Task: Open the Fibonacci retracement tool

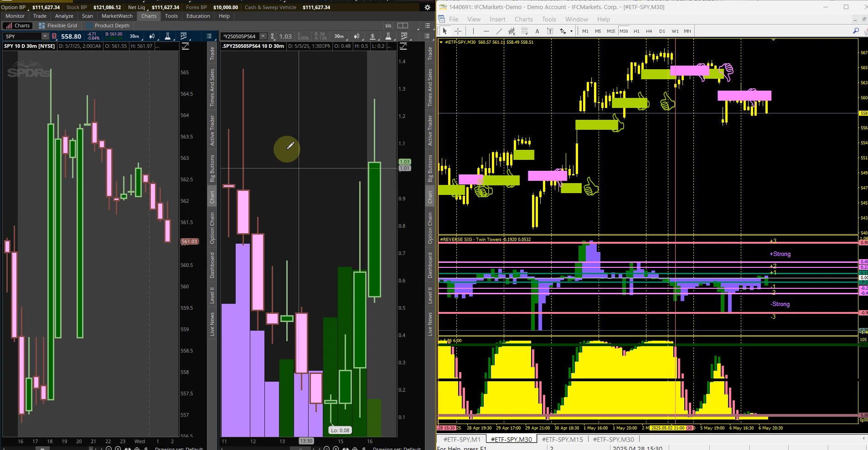Action: click(x=525, y=31)
